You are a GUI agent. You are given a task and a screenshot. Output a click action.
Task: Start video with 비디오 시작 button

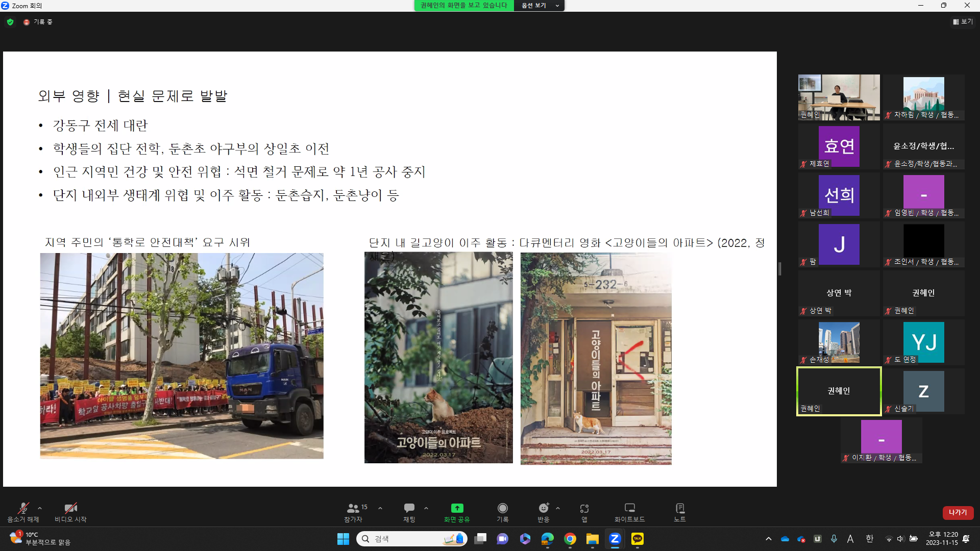(x=70, y=512)
